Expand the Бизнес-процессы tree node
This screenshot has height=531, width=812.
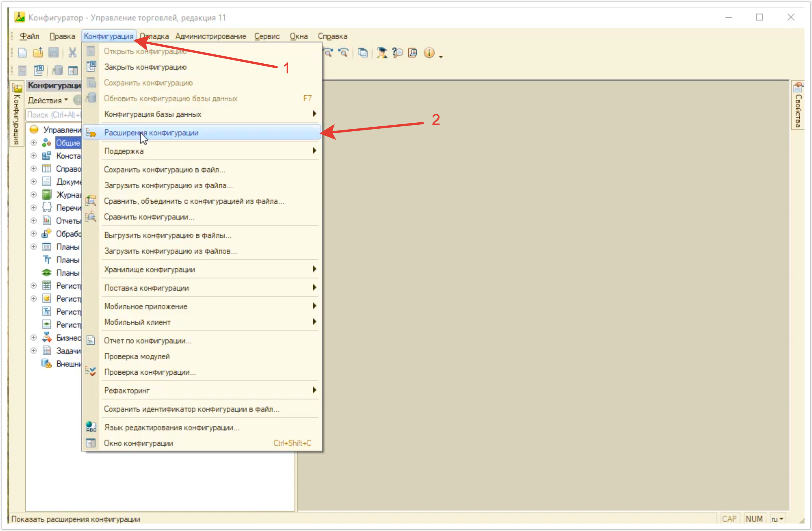33,337
